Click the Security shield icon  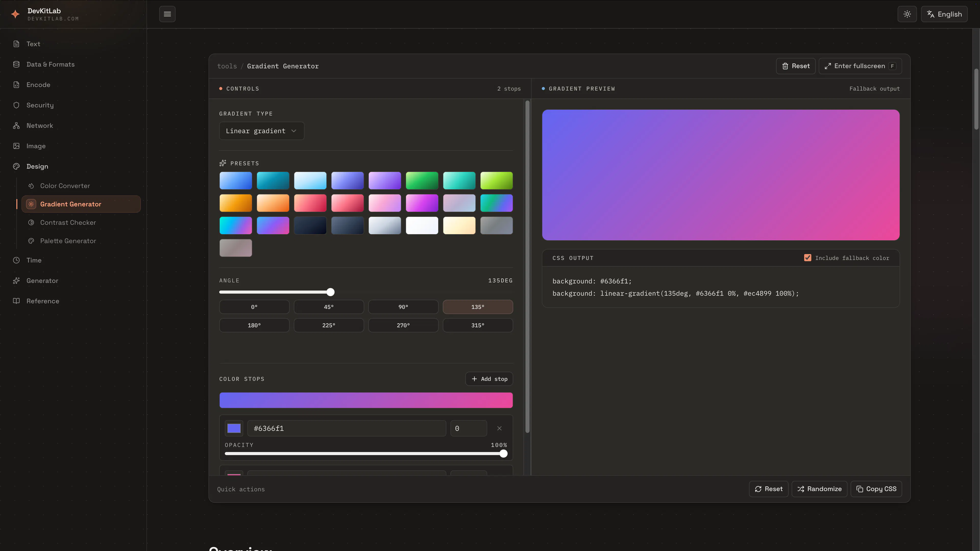point(16,105)
